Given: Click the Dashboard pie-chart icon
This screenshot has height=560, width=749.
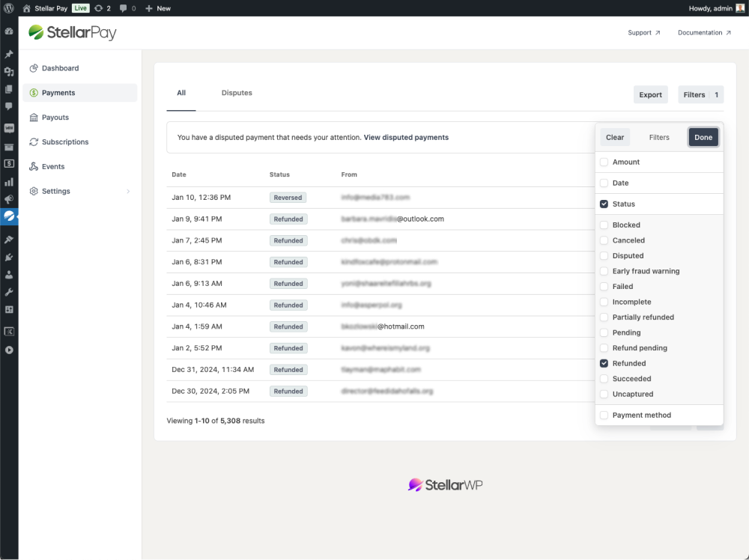Looking at the screenshot, I should [34, 68].
